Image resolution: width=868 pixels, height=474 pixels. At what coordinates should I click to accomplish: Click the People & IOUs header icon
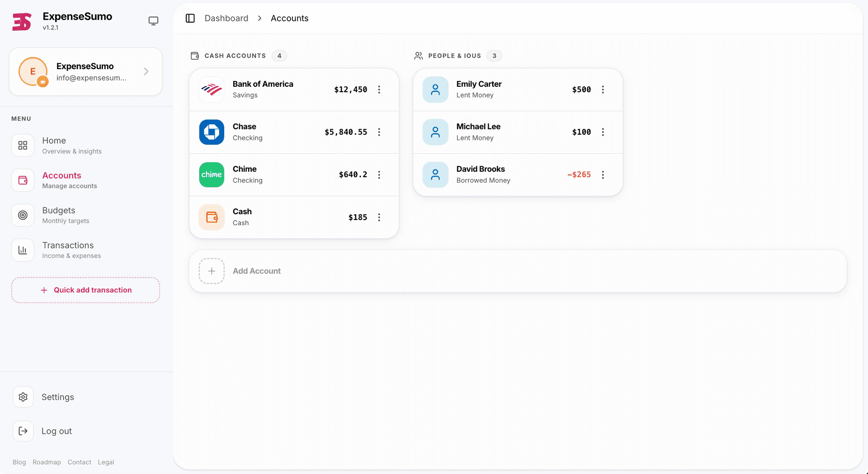[419, 56]
